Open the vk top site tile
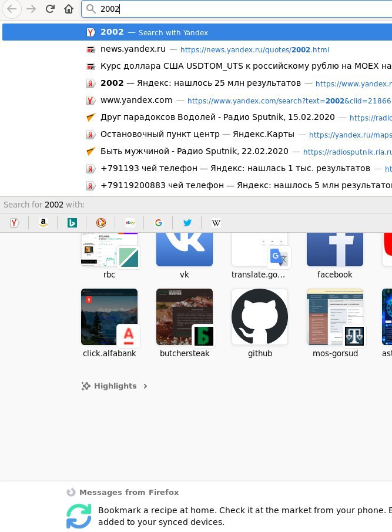 pos(185,255)
